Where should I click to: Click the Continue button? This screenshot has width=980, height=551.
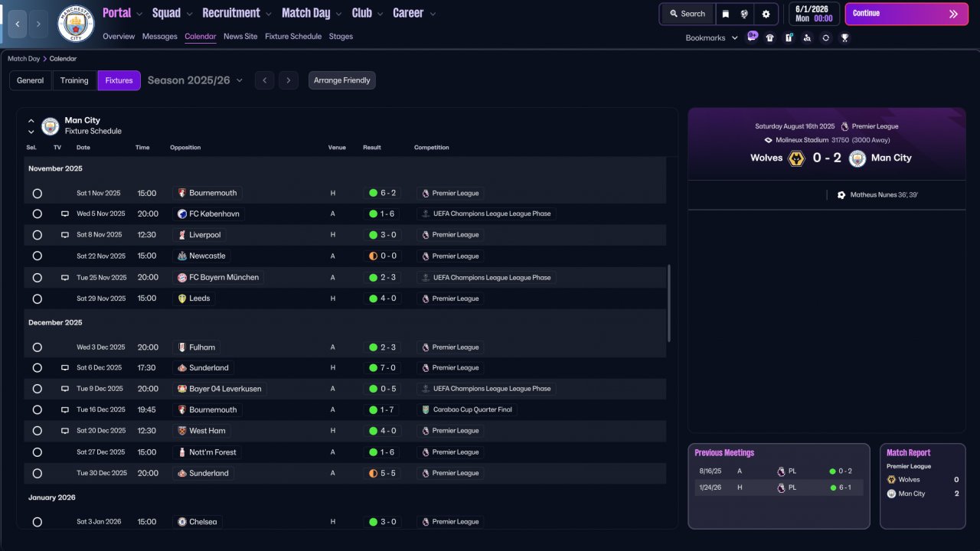[x=906, y=14]
